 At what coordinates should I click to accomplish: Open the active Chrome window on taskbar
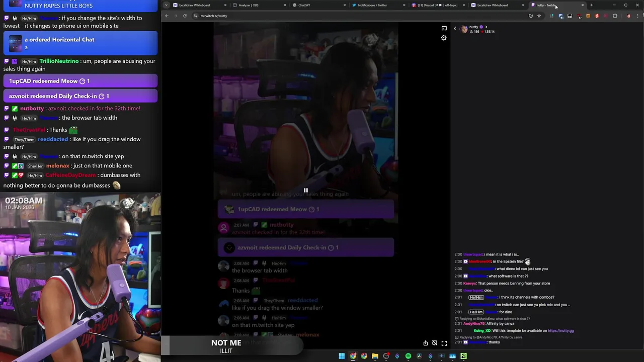tap(353, 356)
